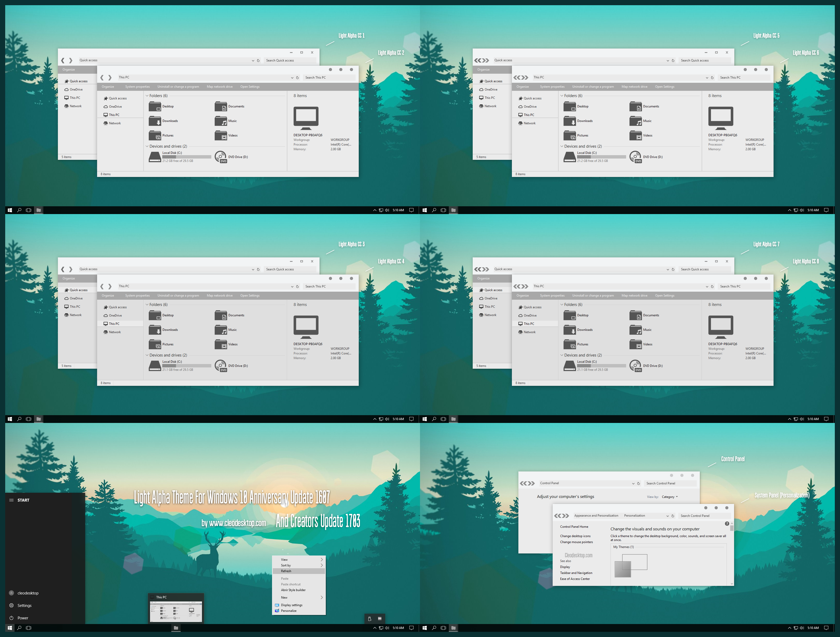Click System properties in Light Alpha CC 2 window
This screenshot has width=840, height=637.
(138, 87)
